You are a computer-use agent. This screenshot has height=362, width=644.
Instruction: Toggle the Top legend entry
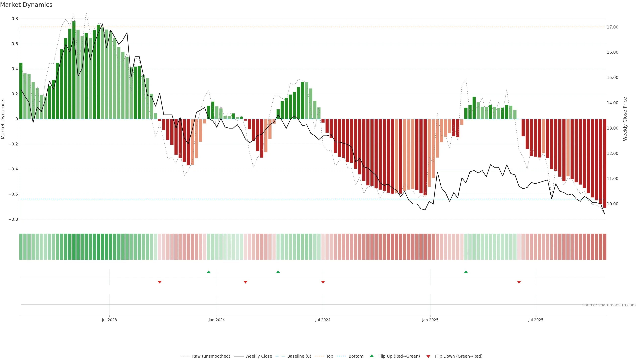[330, 356]
